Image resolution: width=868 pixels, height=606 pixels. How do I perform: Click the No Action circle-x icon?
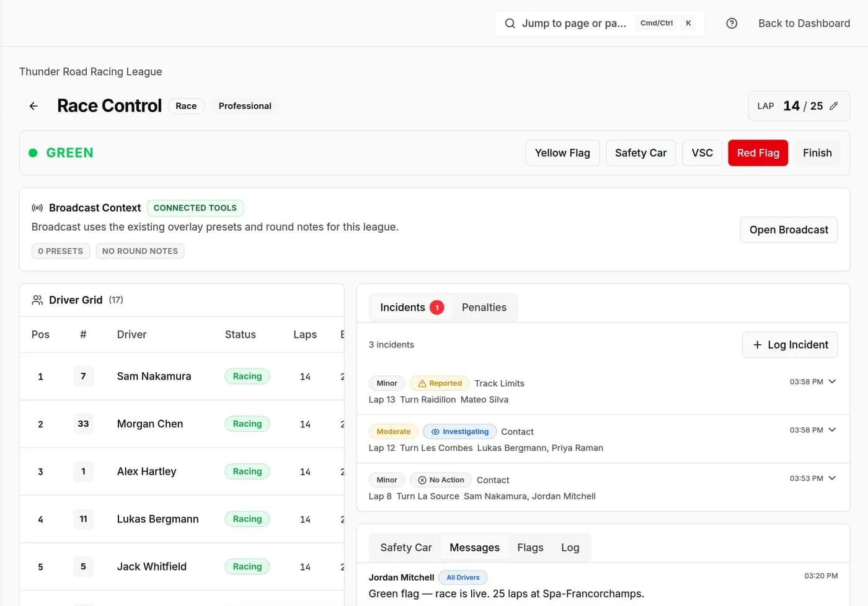tap(422, 480)
